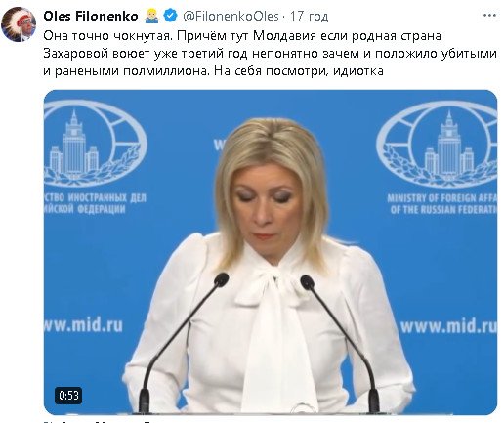Open the three-dot more options menu

(489, 16)
